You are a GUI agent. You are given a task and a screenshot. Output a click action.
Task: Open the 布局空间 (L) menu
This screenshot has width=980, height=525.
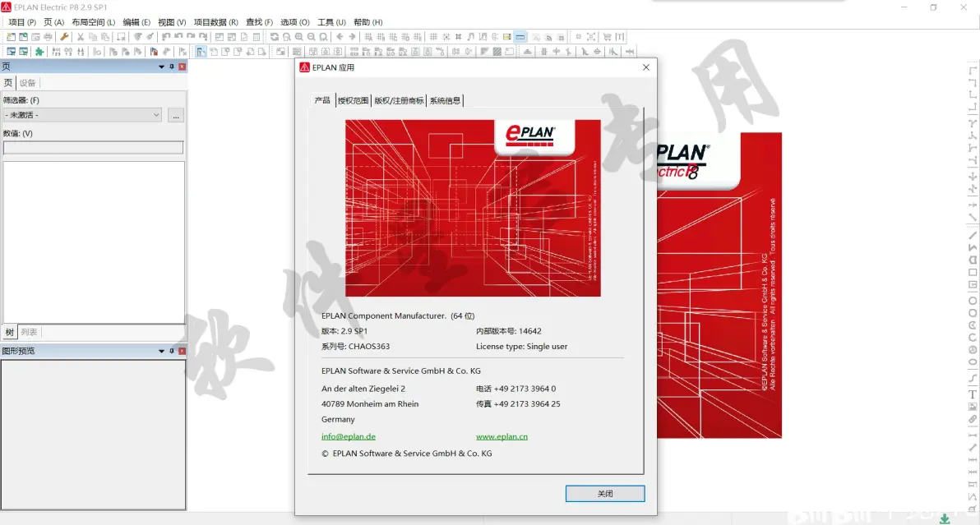coord(94,22)
